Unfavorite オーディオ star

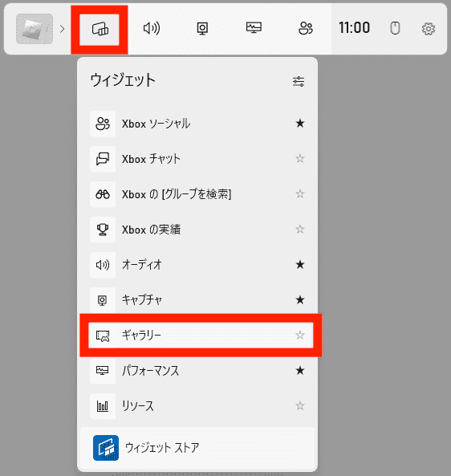[300, 264]
